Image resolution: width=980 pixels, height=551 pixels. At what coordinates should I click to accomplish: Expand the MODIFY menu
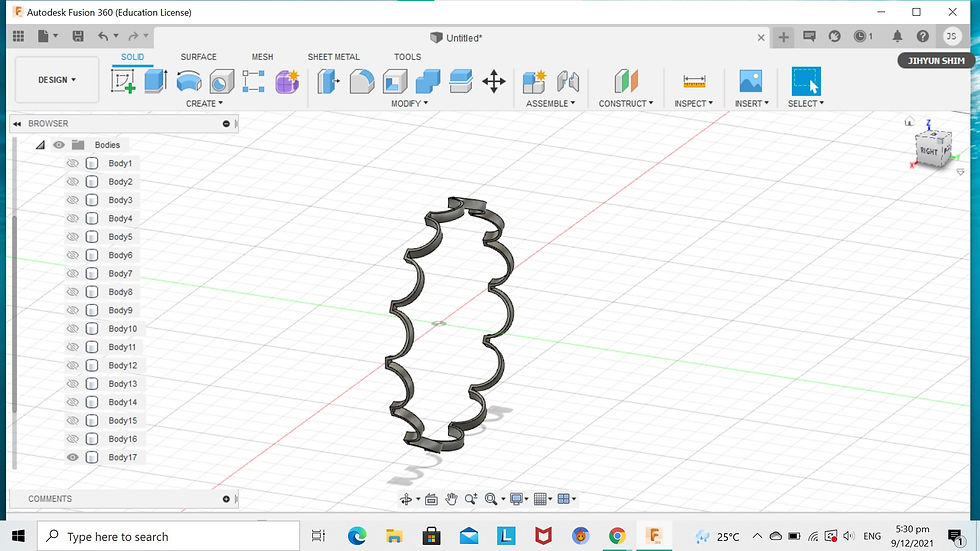click(x=409, y=104)
